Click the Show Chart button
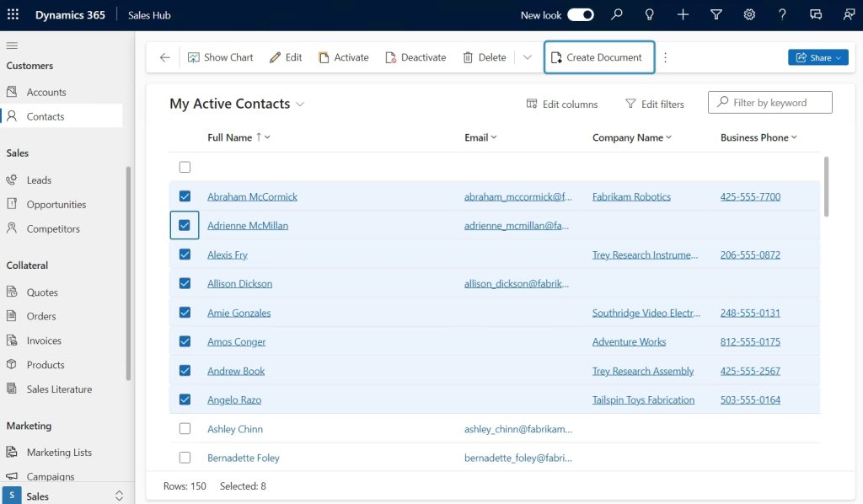Screen dimensions: 863x504 (x=220, y=57)
